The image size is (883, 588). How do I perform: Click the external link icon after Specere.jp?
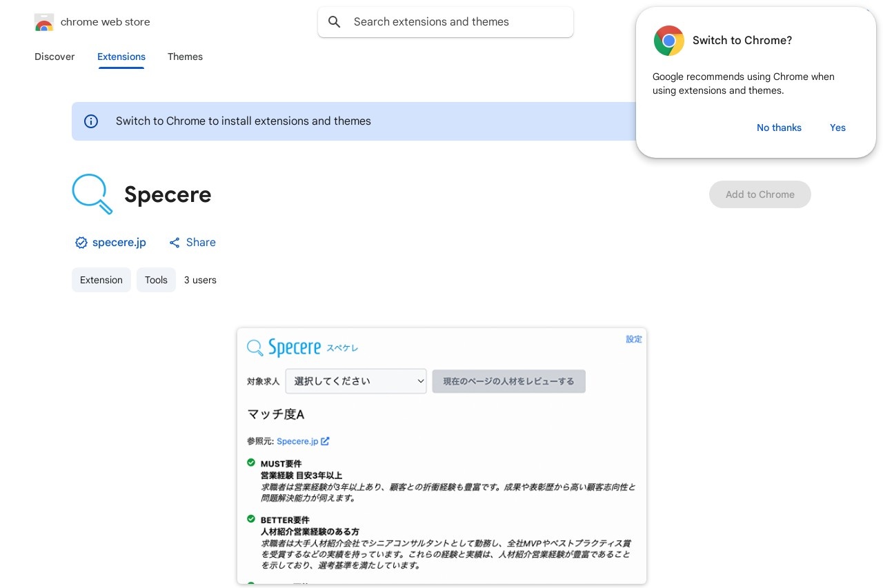[x=325, y=441]
